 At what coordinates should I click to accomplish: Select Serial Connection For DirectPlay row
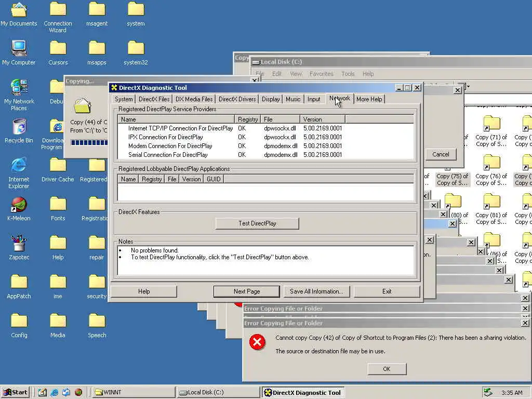pos(265,155)
